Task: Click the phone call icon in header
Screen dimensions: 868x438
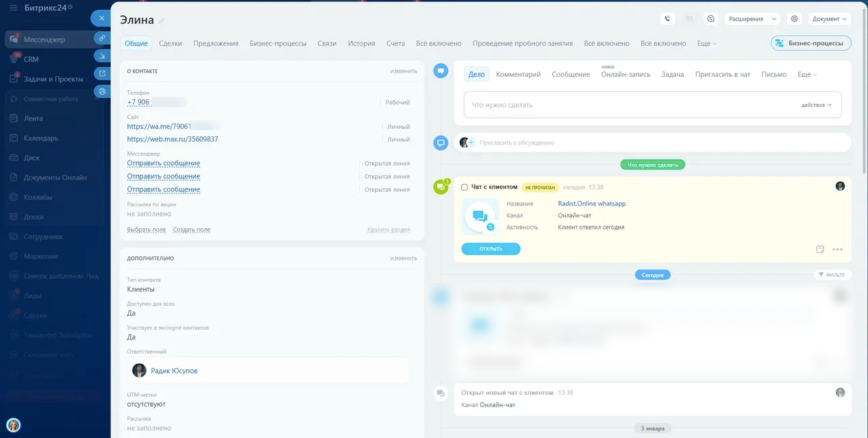Action: (667, 19)
